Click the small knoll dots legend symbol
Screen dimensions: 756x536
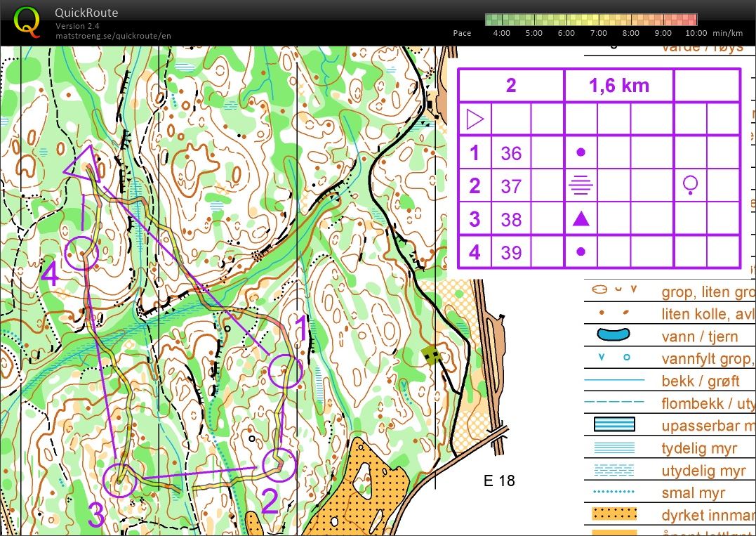click(614, 313)
